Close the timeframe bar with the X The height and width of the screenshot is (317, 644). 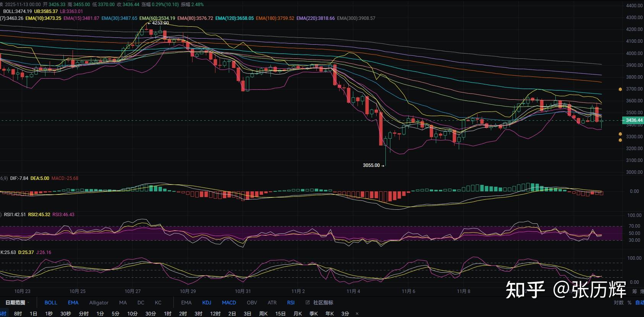(357, 314)
